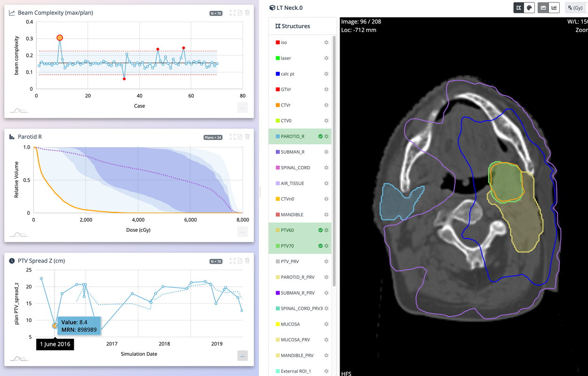The height and width of the screenshot is (376, 588).
Task: Open settings gear for AIR_TISSUE structure
Action: 326,183
